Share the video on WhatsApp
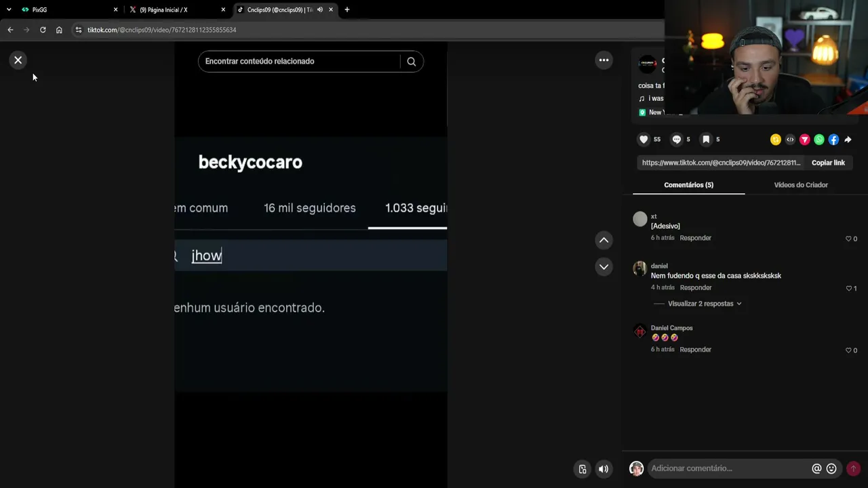The height and width of the screenshot is (488, 868). pyautogui.click(x=819, y=140)
